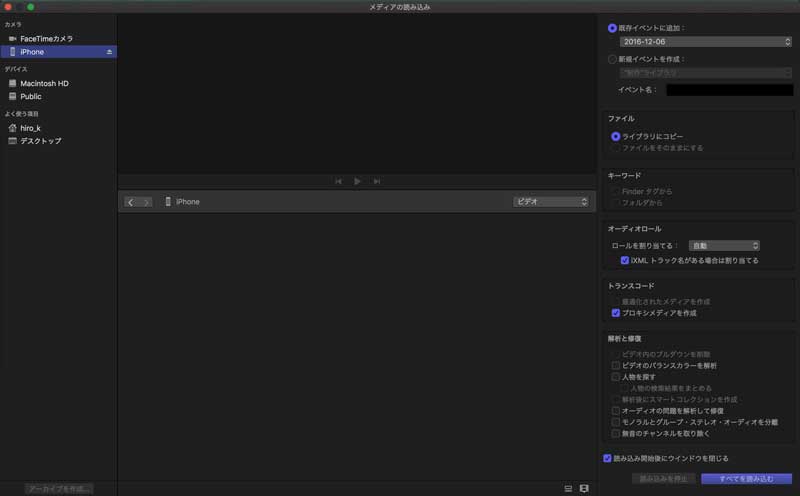Uncheck 読み込み開始後にウインドウを閉じる
Image resolution: width=800 pixels, height=496 pixels.
(x=607, y=458)
